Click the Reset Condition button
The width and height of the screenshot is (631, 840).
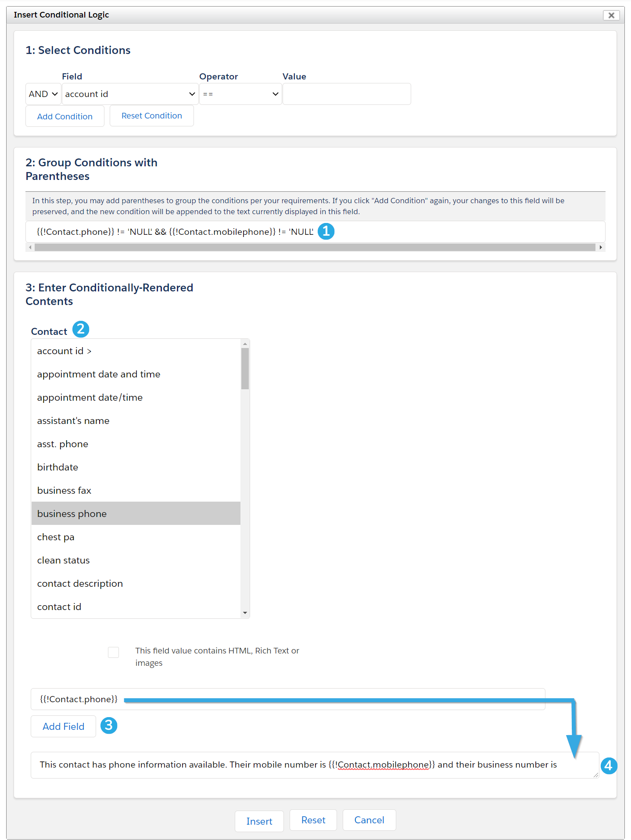coord(152,115)
